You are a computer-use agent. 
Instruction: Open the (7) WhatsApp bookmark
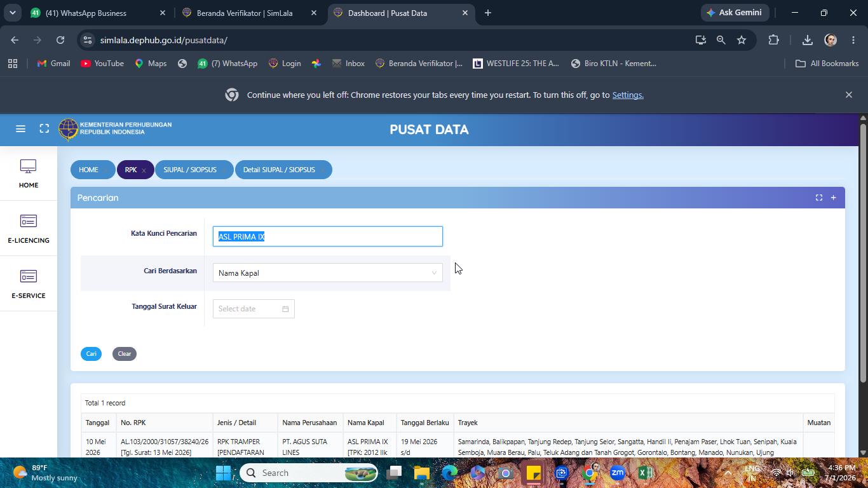click(227, 64)
